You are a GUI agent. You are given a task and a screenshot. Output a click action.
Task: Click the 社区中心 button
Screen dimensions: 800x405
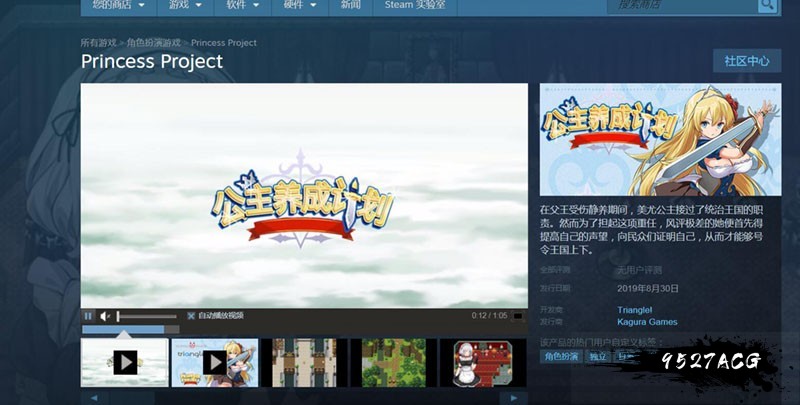pyautogui.click(x=746, y=61)
